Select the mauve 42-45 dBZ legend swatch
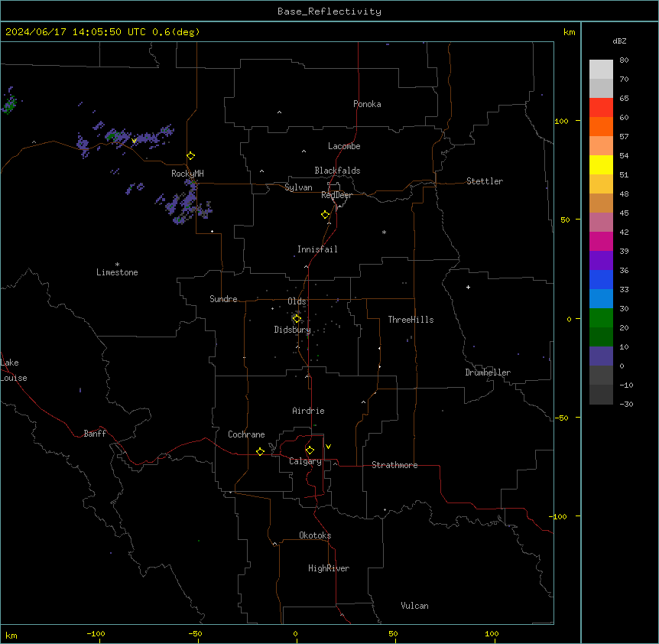This screenshot has width=659, height=644. [601, 223]
